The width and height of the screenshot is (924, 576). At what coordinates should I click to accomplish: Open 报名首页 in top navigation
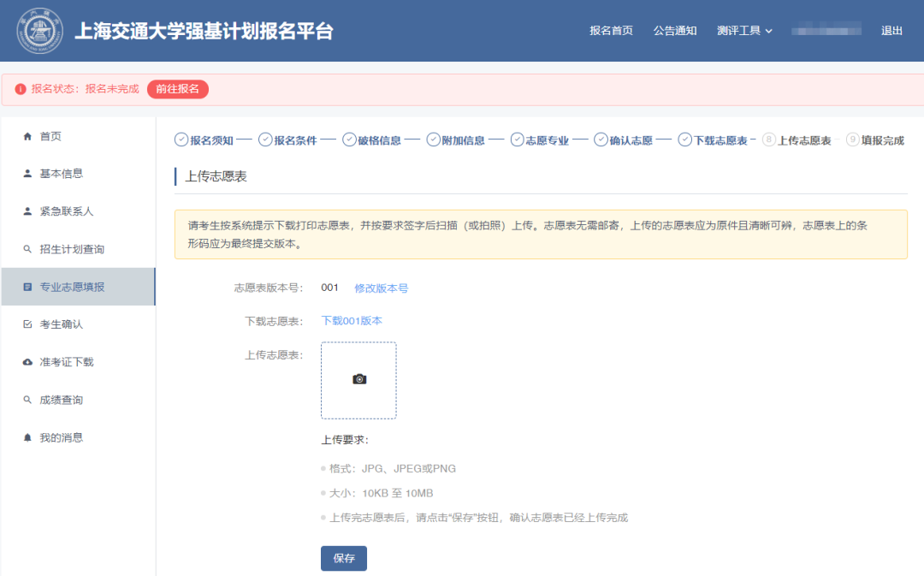tap(611, 31)
